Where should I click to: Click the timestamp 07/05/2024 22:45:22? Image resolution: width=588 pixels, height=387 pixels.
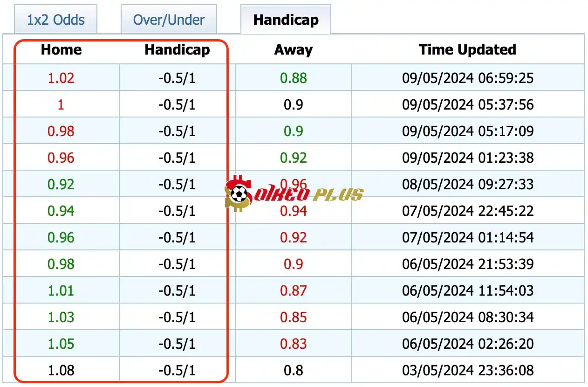point(467,211)
